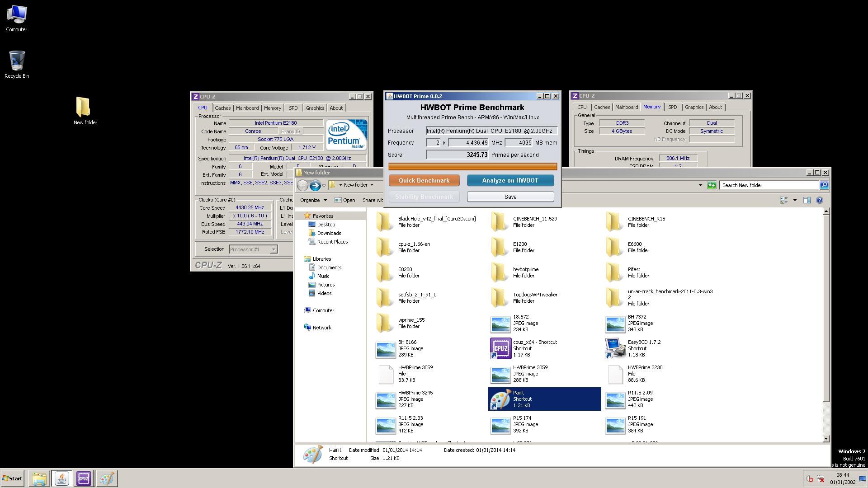This screenshot has height=488, width=868.
Task: Click the change view icon
Action: click(784, 200)
